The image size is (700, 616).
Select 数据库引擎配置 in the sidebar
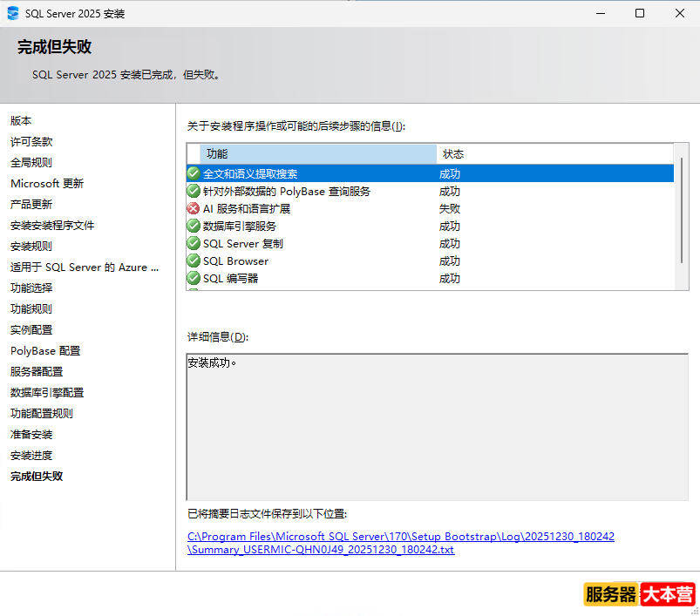click(x=49, y=392)
